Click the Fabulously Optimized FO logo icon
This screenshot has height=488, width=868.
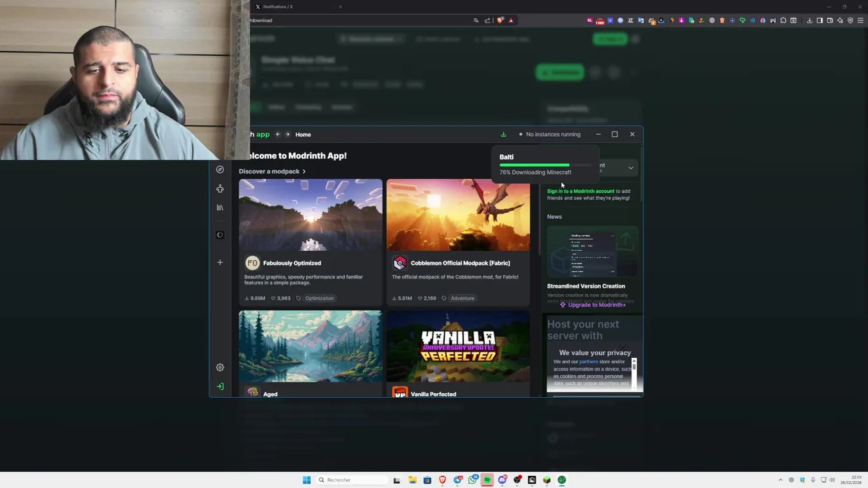(x=252, y=263)
